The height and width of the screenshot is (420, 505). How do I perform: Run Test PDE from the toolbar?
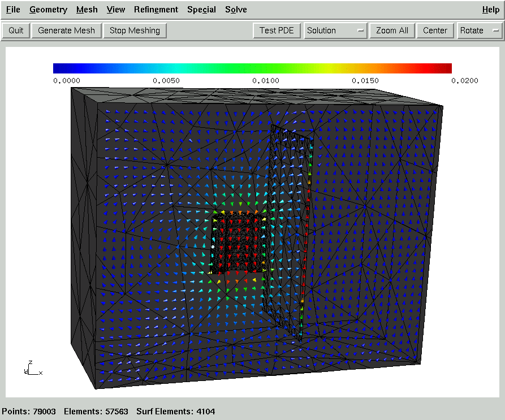277,31
